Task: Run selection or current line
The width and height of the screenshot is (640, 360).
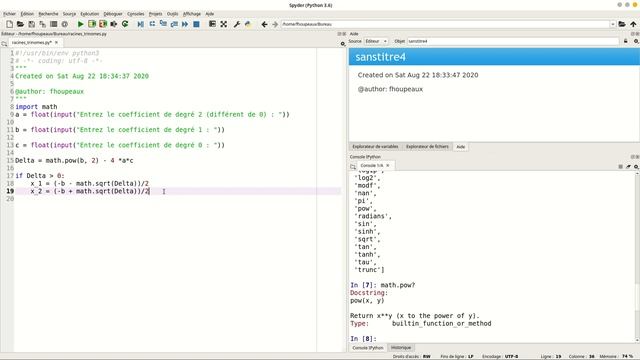Action: click(114, 24)
